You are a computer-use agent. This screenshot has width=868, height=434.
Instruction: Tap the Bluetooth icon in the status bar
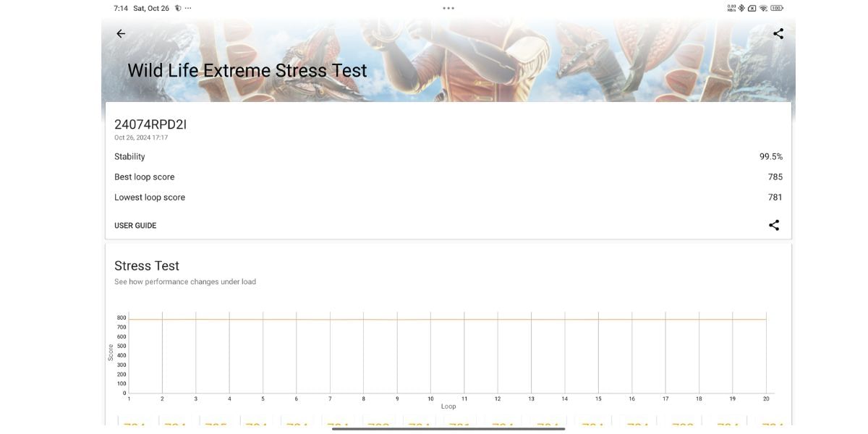(741, 9)
